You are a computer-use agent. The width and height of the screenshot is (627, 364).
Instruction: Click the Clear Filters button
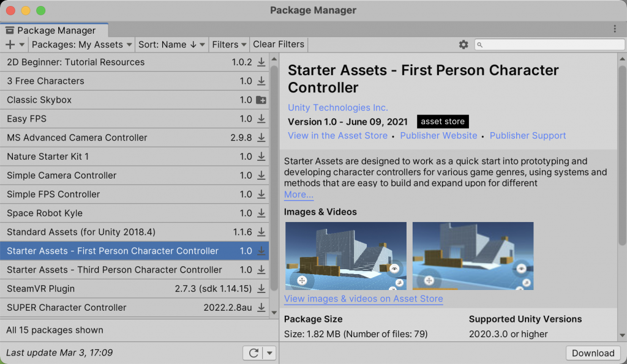[x=279, y=45]
